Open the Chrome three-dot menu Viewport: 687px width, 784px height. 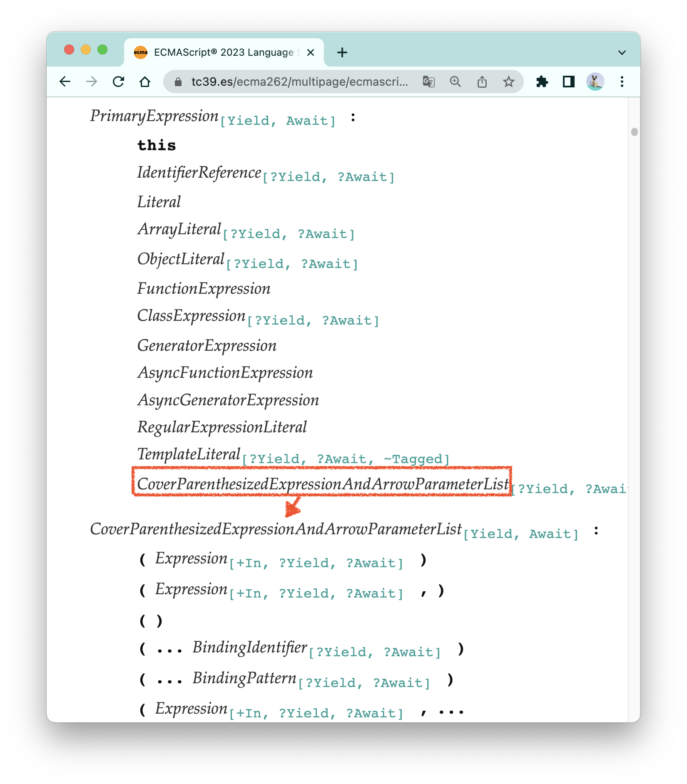pos(622,82)
